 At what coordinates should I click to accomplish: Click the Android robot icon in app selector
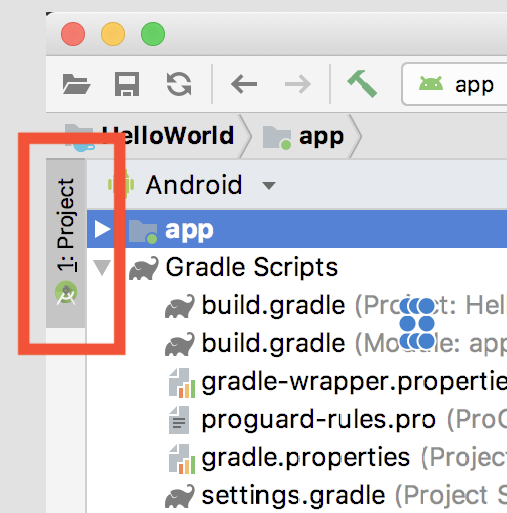(x=431, y=83)
